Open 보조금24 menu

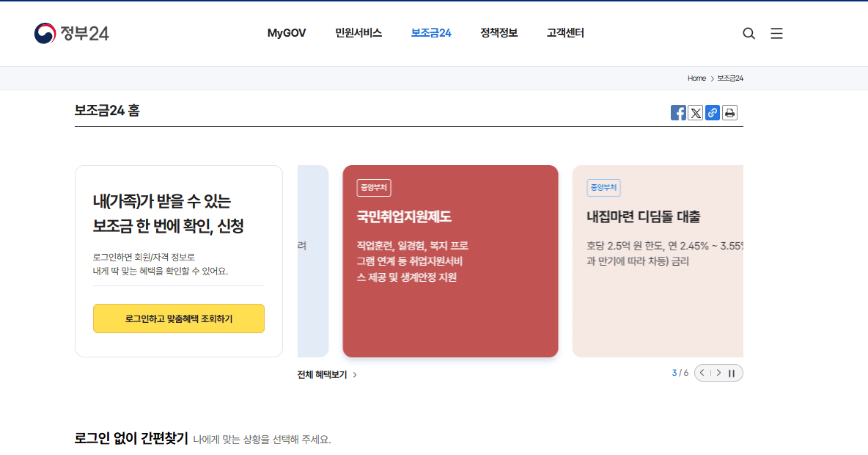coord(430,33)
